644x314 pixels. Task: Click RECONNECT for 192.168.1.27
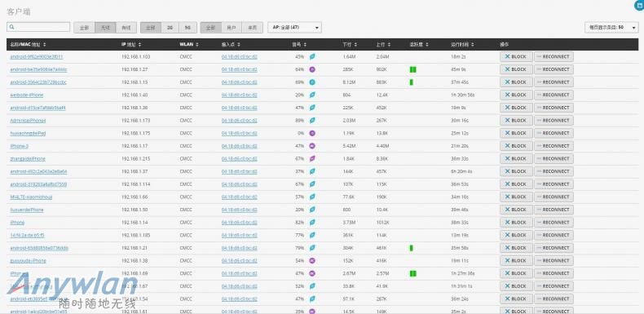click(x=554, y=69)
